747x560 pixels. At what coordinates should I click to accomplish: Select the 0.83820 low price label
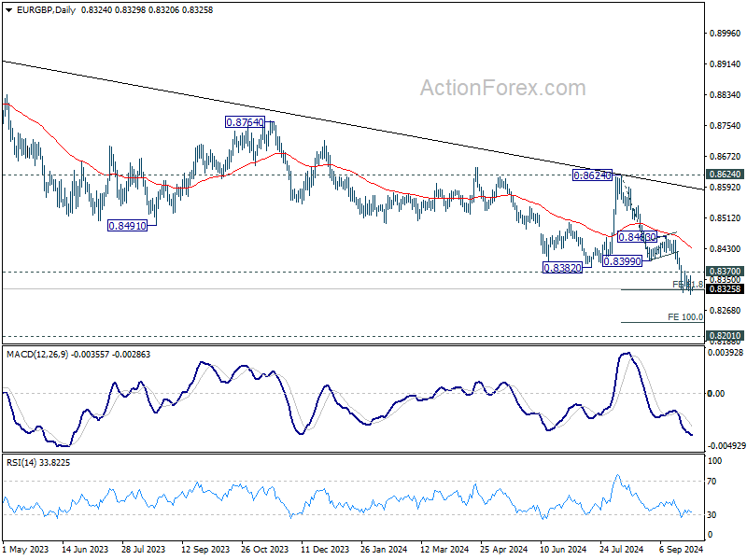point(563,268)
